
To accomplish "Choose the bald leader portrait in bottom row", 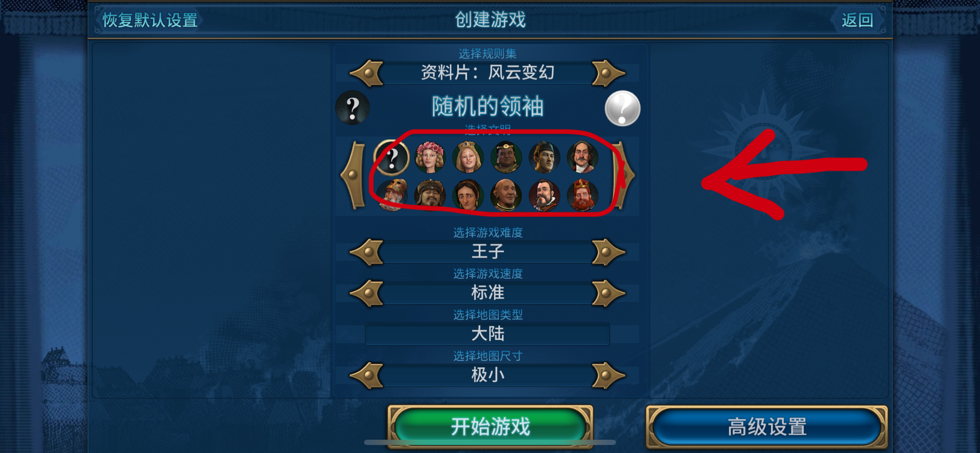I will 506,195.
